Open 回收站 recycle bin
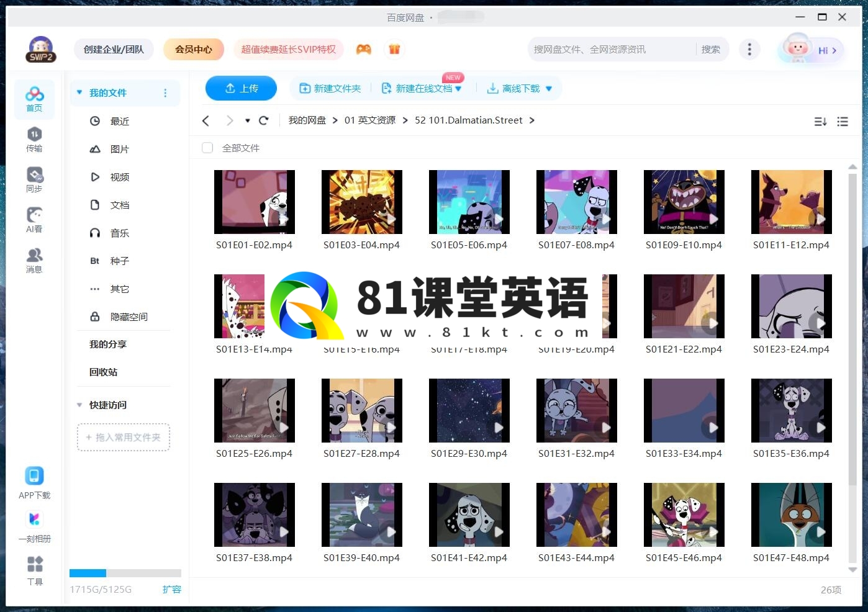868x612 pixels. click(104, 372)
